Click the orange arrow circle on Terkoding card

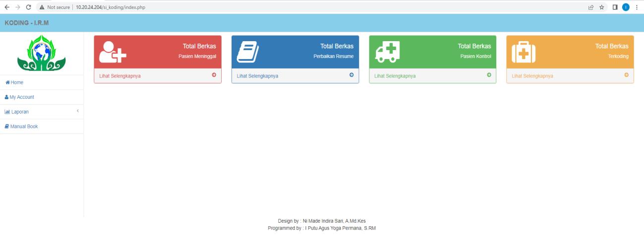coord(626,75)
